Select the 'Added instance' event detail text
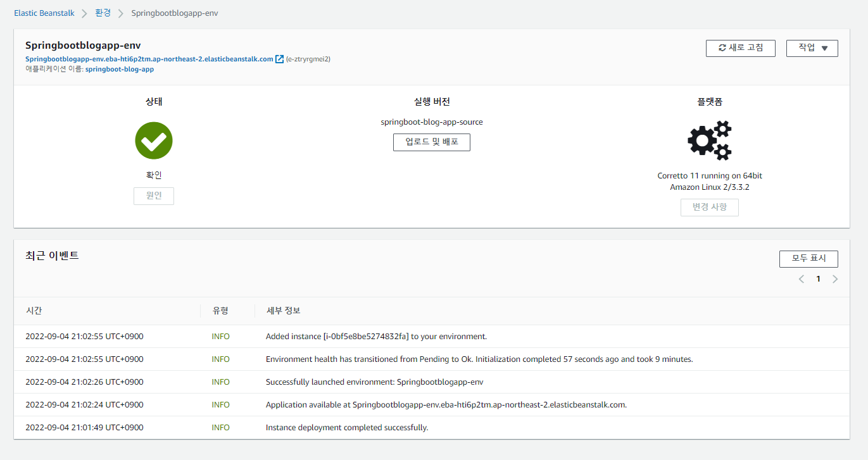Image resolution: width=868 pixels, height=460 pixels. pyautogui.click(x=376, y=337)
